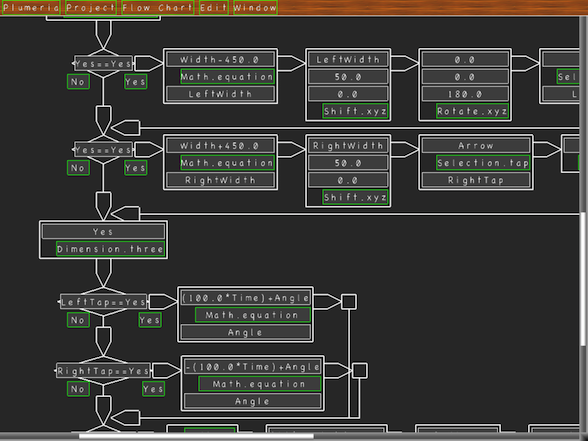Click the No label under the first Yes==Yes decision
This screenshot has width=588, height=441.
click(78, 81)
